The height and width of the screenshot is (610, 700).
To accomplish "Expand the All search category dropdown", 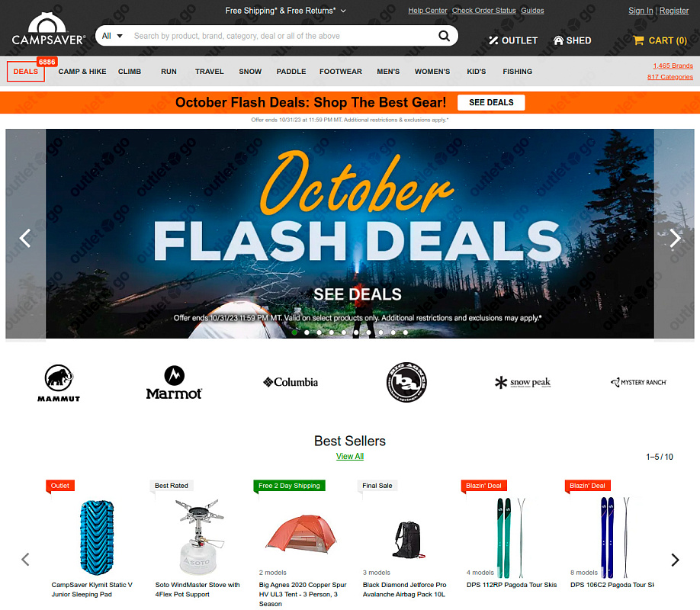I will point(112,36).
